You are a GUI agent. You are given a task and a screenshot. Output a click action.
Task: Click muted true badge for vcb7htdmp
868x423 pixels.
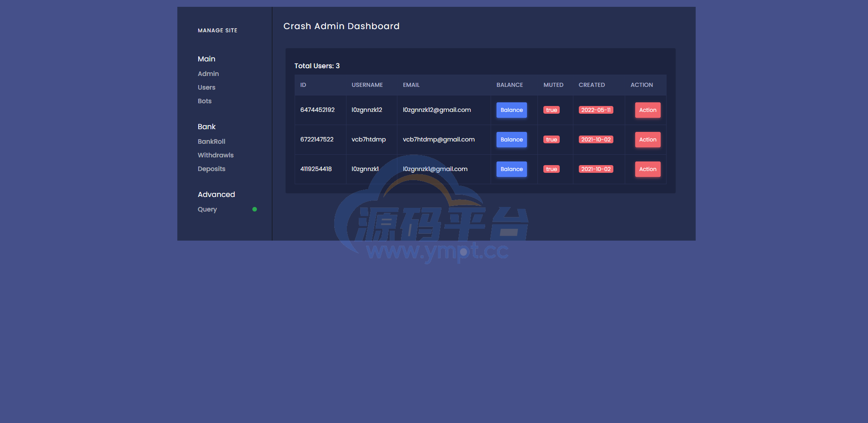coord(552,140)
